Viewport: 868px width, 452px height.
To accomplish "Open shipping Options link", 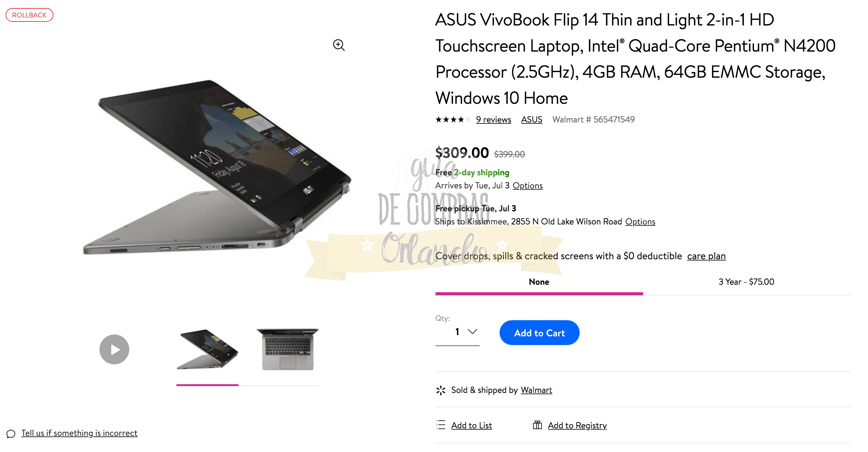I will coord(527,186).
